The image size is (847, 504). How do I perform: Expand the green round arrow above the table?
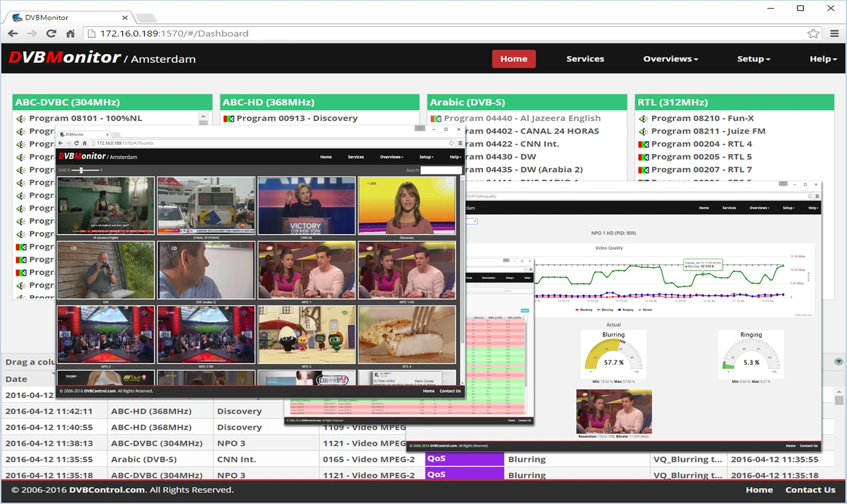pos(839,362)
